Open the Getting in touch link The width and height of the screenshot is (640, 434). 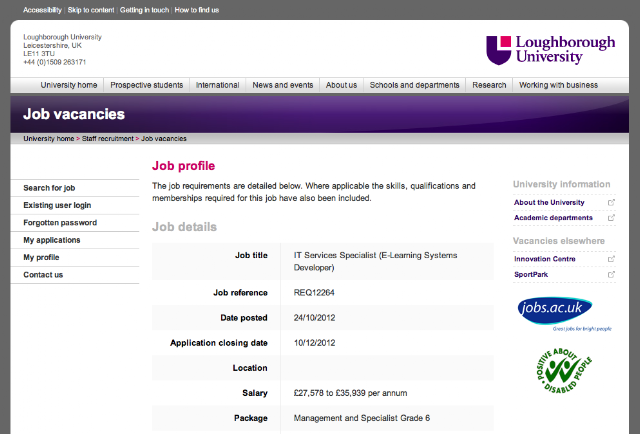point(144,10)
